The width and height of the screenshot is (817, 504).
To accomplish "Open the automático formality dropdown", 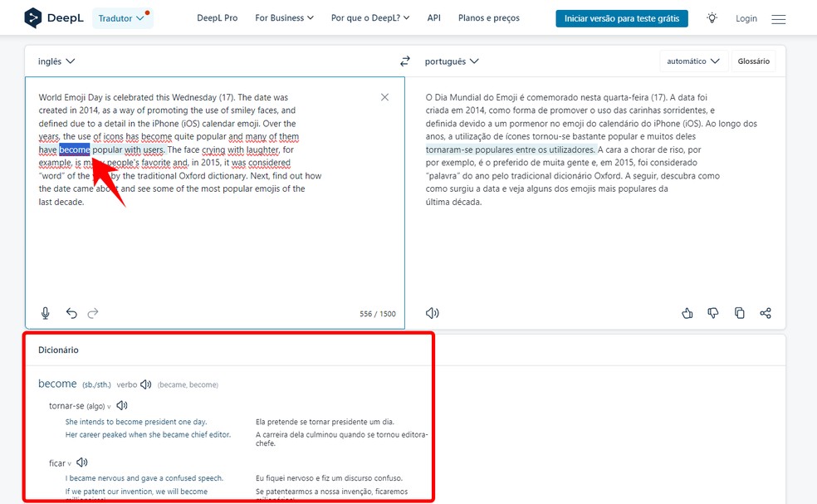I will point(693,61).
